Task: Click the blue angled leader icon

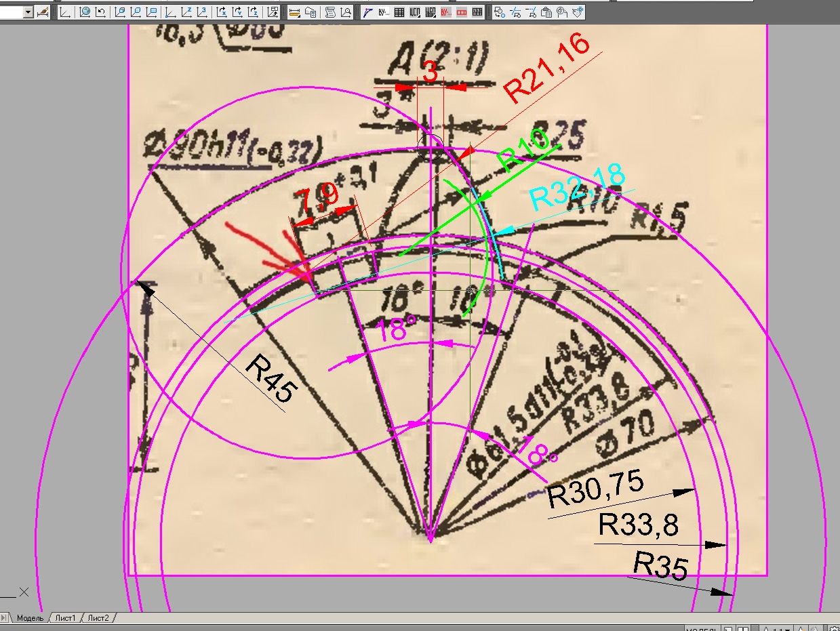Action: point(368,12)
